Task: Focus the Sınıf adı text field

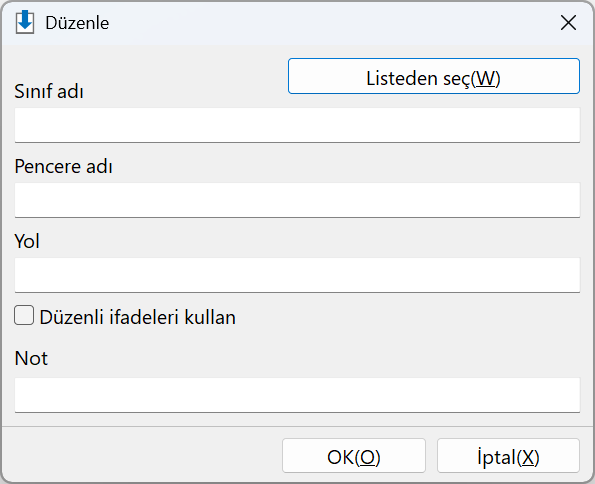Action: tap(297, 125)
